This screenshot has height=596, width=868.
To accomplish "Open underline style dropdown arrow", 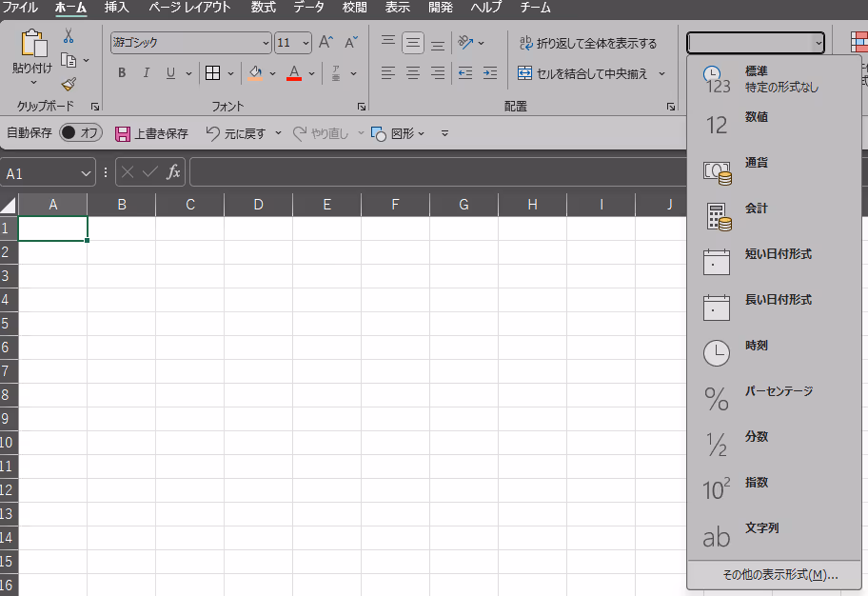I will click(x=188, y=73).
